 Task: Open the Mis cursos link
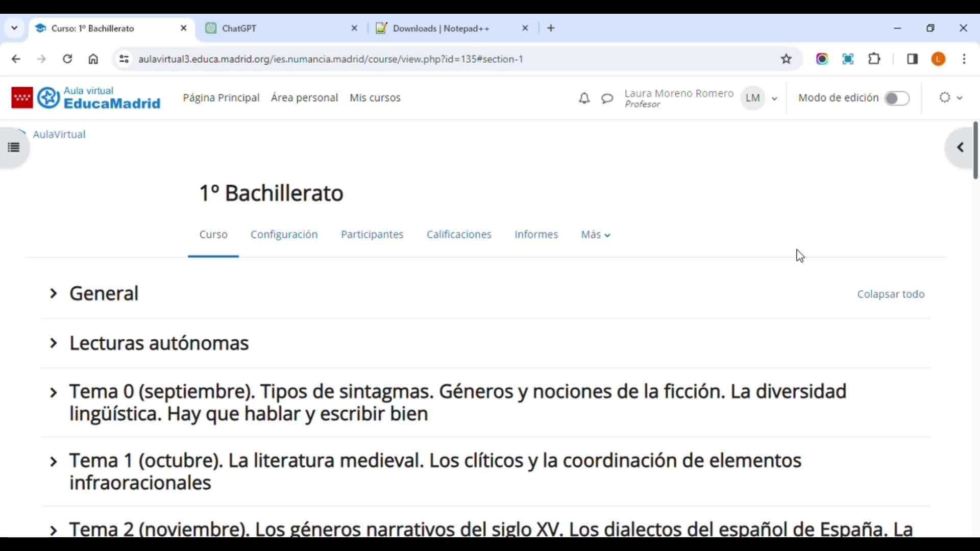click(375, 97)
